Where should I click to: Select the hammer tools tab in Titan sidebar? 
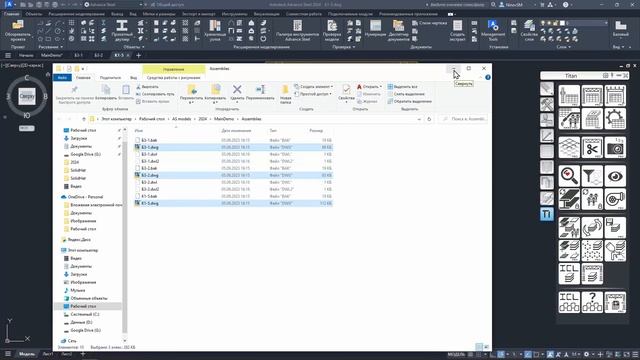tap(547, 104)
